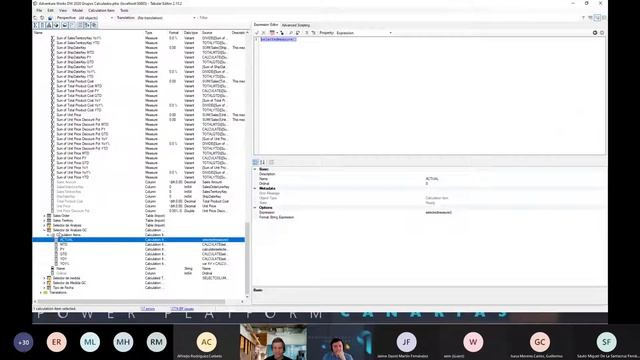This screenshot has width=640, height=360.
Task: Open the Translation dropdown
Action: pyautogui.click(x=167, y=18)
